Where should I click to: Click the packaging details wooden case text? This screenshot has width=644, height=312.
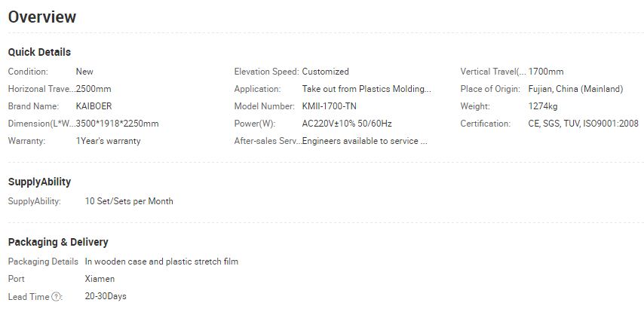(x=161, y=262)
